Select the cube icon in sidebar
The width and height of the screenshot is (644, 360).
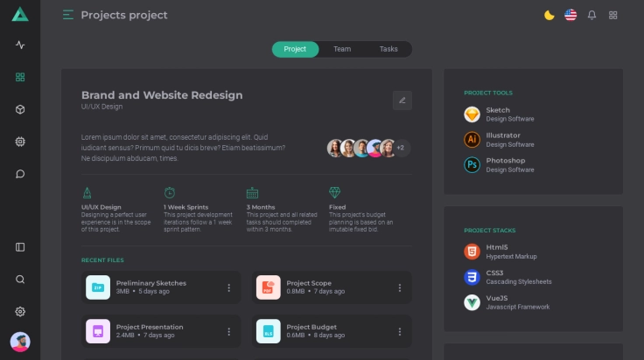20,109
